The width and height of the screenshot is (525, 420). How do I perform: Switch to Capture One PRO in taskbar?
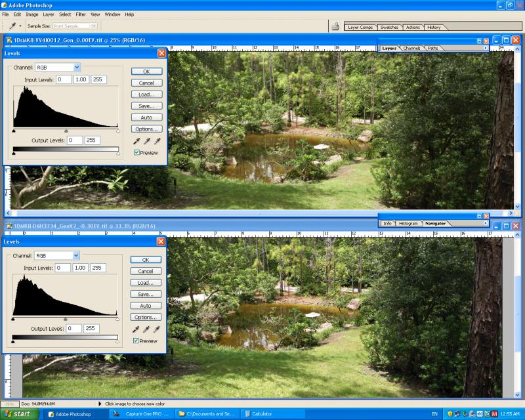(x=142, y=414)
